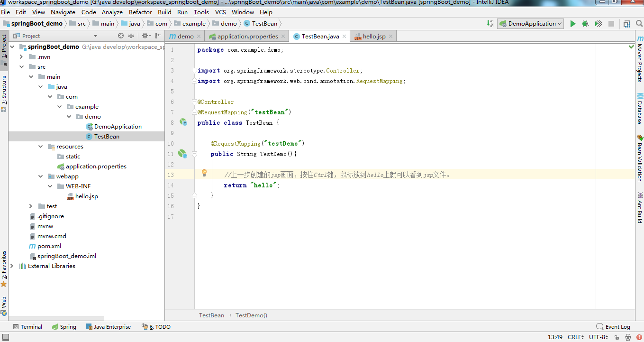The width and height of the screenshot is (644, 342).
Task: Open Project panel gear settings
Action: [146, 36]
